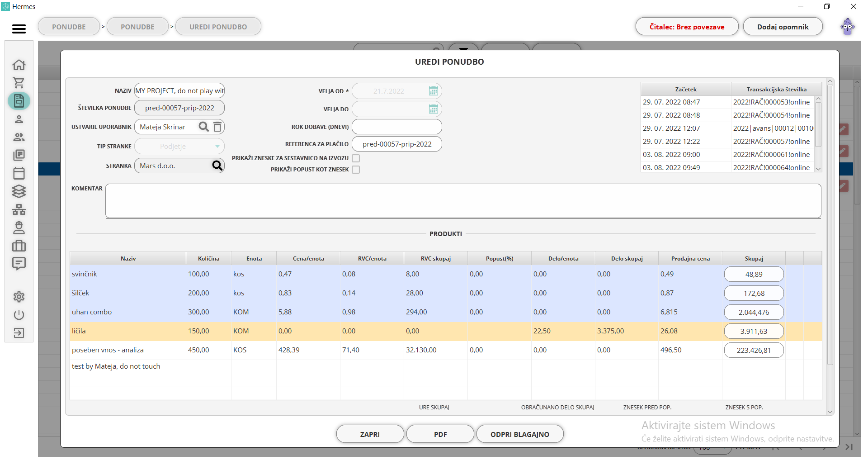The image size is (868, 465).
Task: Select transaction dated 29. 07. 2022 12:07
Action: 671,128
